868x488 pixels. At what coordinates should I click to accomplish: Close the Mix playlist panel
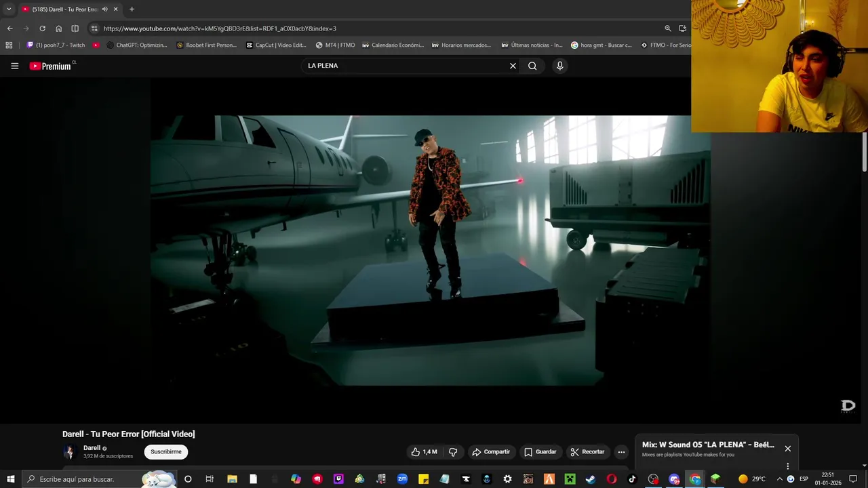[787, 449]
